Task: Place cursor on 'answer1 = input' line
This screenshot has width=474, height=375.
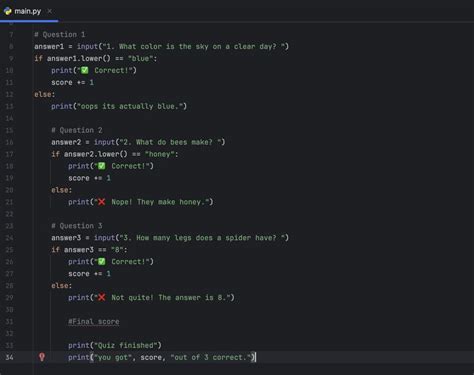Action: (x=161, y=46)
